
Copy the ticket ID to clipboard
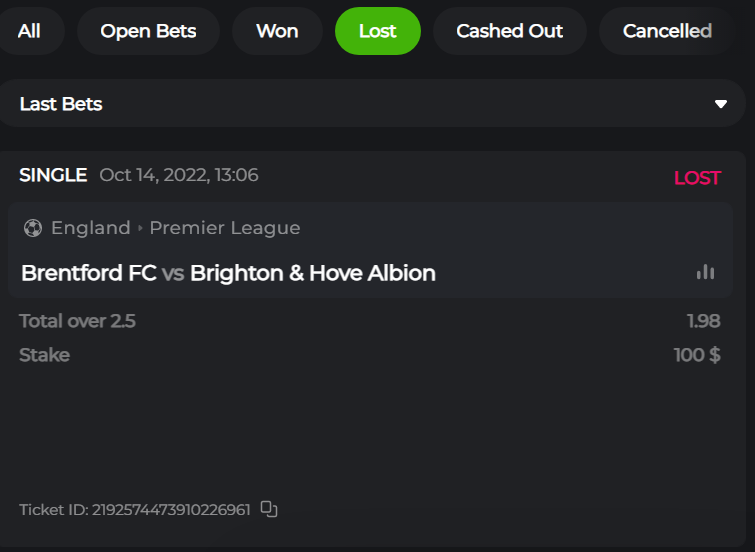point(268,509)
